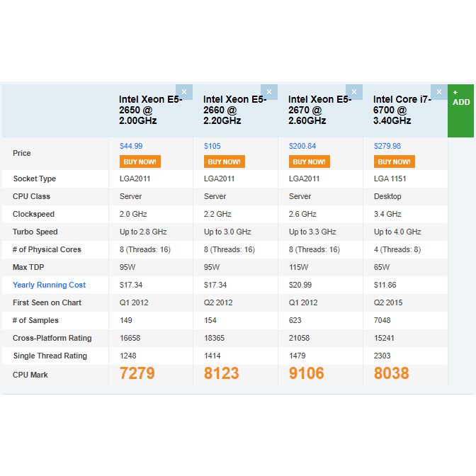This screenshot has width=476, height=476.
Task: Open the $200.84 price link
Action: click(302, 146)
